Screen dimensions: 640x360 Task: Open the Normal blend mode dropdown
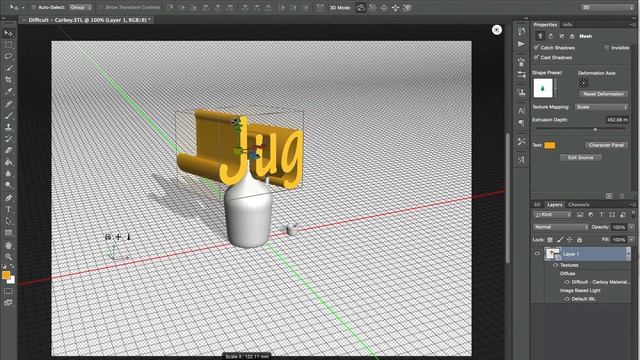pyautogui.click(x=561, y=227)
